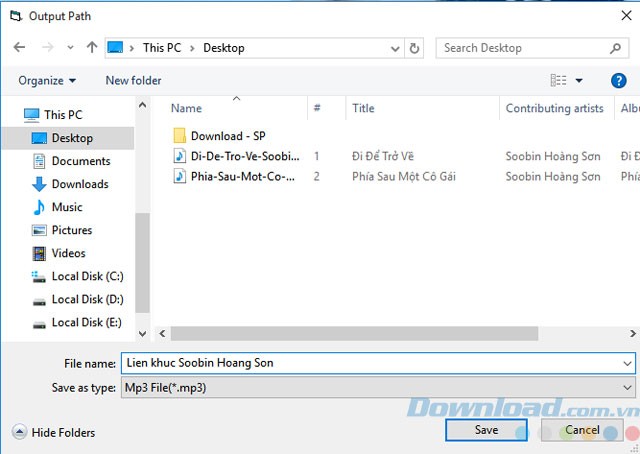Click the Local Disk (C:) drive icon

[39, 277]
